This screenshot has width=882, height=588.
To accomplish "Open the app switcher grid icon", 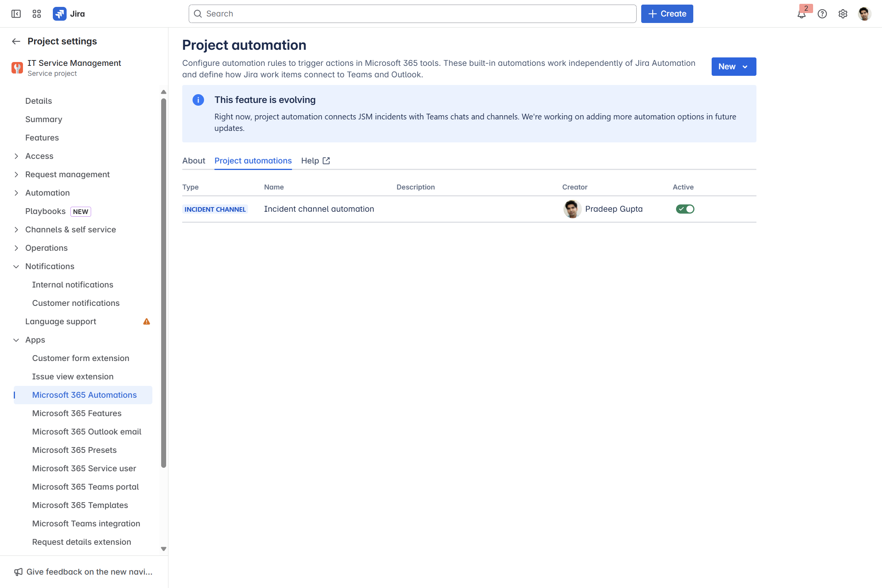I will (x=37, y=14).
